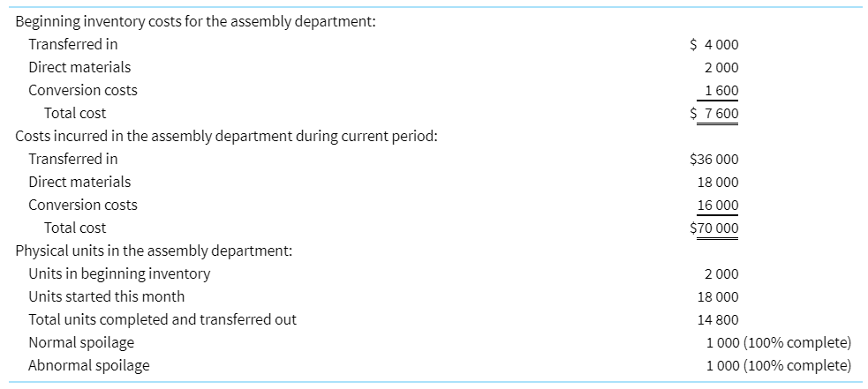Click the 2 000 units in beginning inventory
The image size is (868, 389).
click(721, 274)
